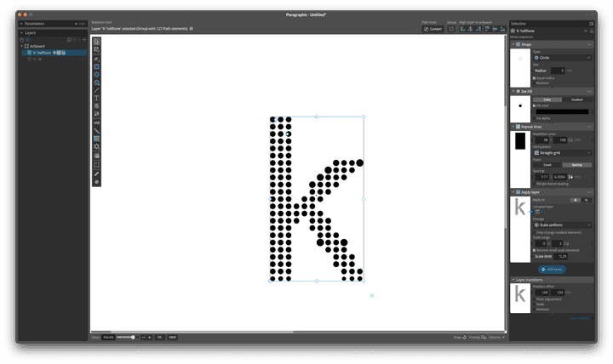Viewport: 613px width, 364px height.
Task: Select the repeat grid tool
Action: [96, 139]
